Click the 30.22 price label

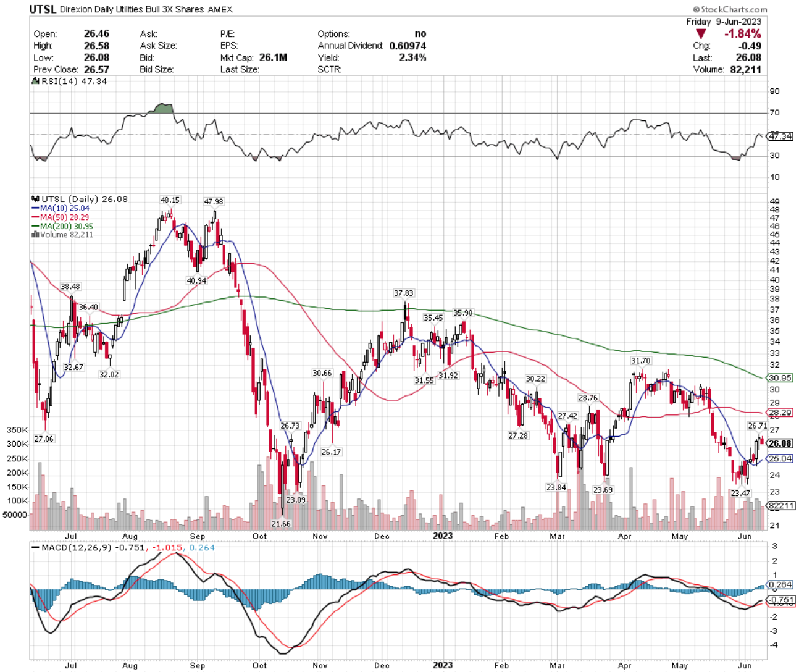click(x=536, y=379)
